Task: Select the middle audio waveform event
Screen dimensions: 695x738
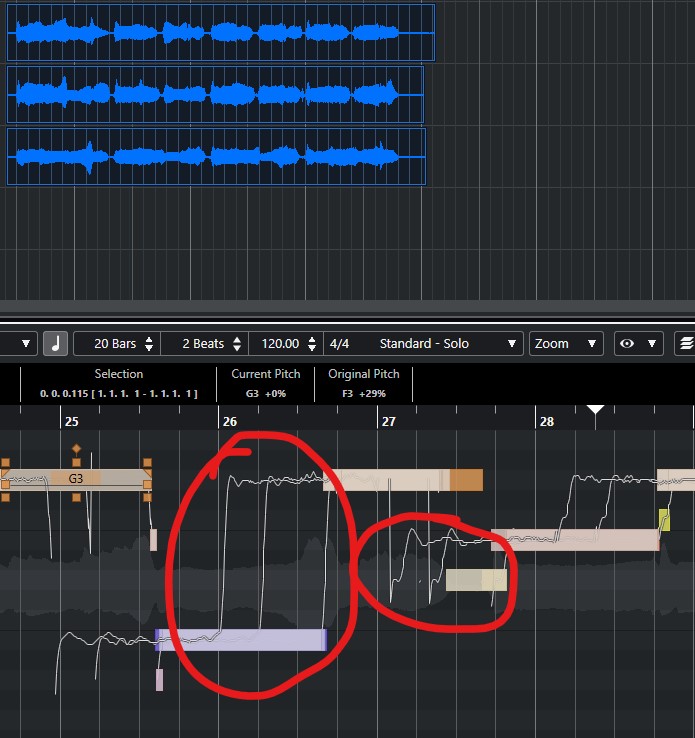Action: (x=216, y=95)
